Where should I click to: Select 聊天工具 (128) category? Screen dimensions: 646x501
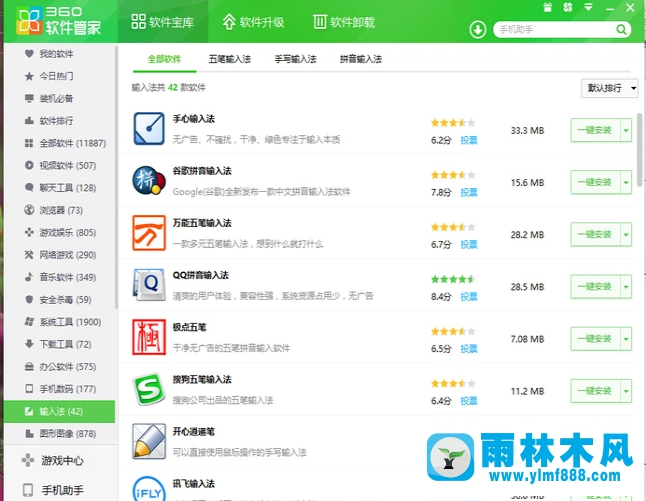[x=60, y=188]
